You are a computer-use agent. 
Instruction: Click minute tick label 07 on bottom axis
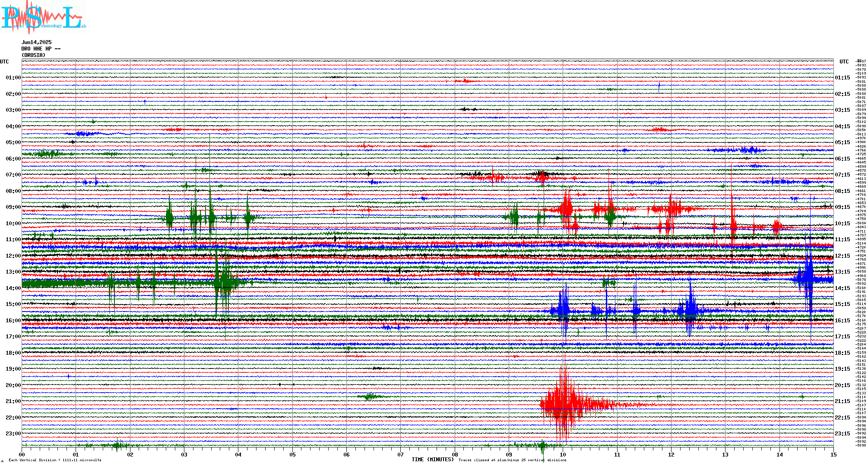401,454
